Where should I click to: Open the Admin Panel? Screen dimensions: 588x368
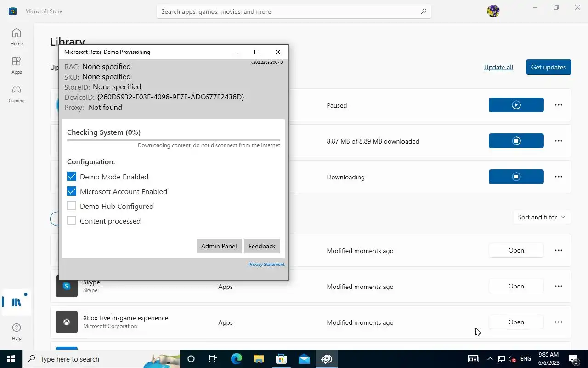pos(219,246)
